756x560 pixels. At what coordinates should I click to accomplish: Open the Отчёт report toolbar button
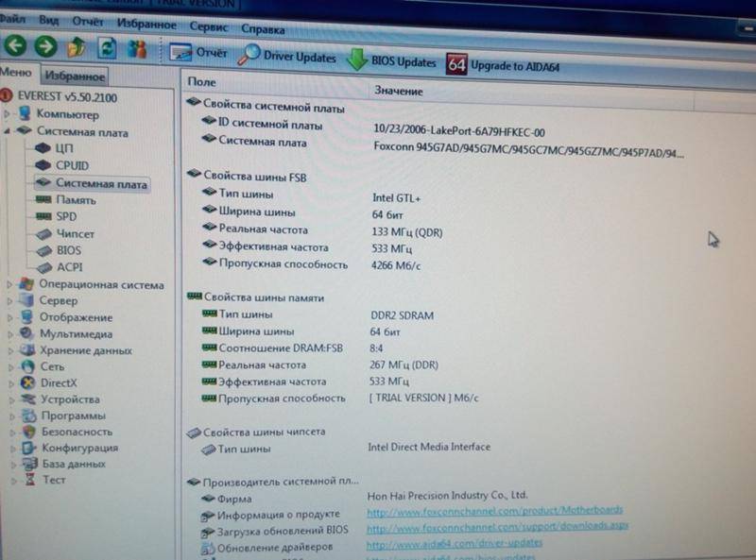point(198,52)
